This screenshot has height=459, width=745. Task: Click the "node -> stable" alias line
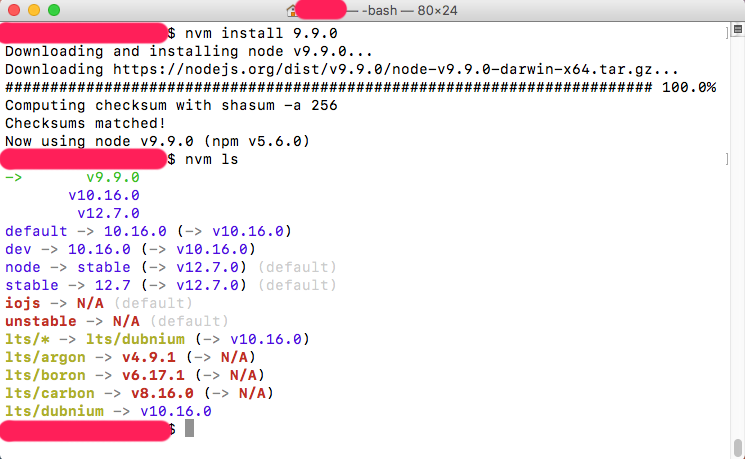coord(171,268)
